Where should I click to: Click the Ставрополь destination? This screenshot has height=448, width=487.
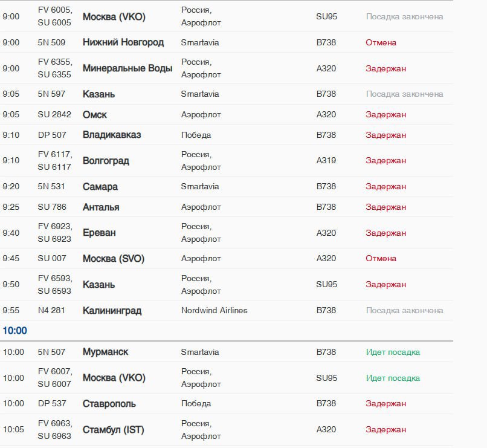coord(109,403)
